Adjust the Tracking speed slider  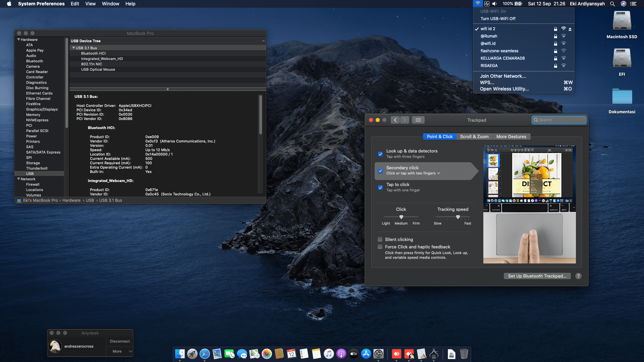tap(458, 217)
